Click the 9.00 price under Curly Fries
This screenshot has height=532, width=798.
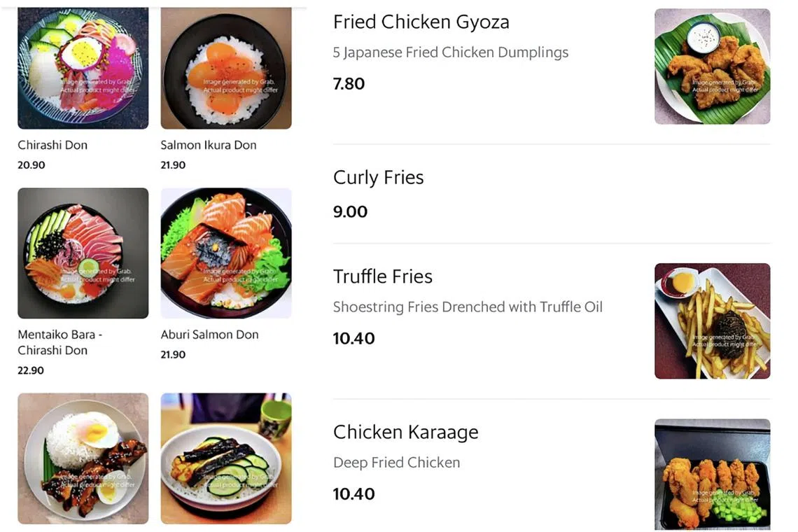[350, 211]
